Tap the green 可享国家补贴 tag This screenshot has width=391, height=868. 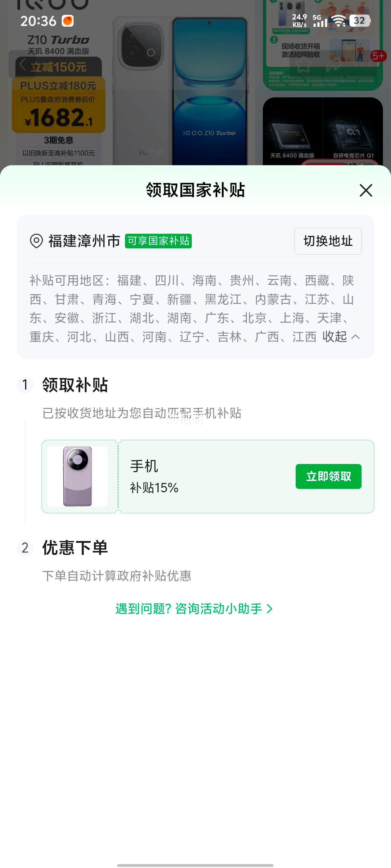pos(158,241)
